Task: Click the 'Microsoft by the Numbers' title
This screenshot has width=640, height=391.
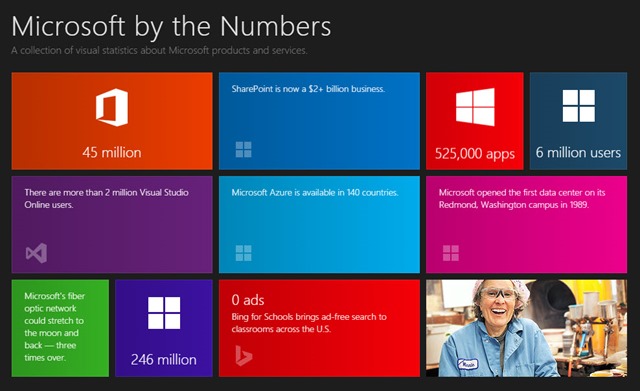Action: [x=171, y=27]
